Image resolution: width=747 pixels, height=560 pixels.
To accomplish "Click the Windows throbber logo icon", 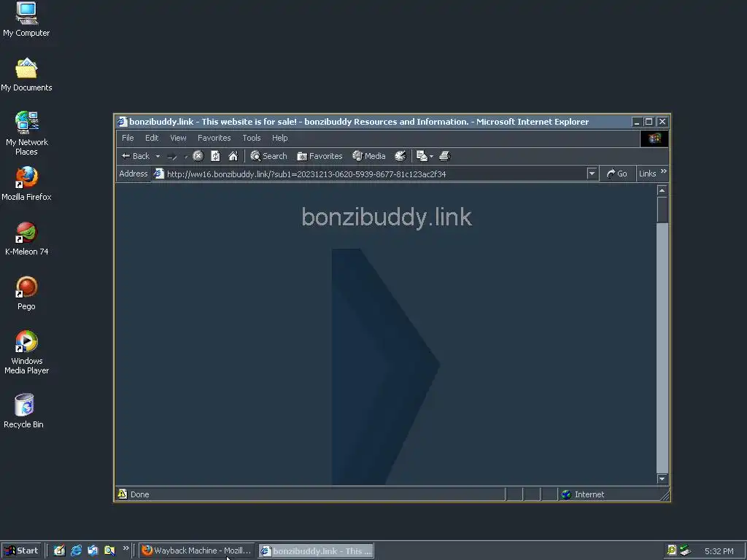I will click(654, 139).
